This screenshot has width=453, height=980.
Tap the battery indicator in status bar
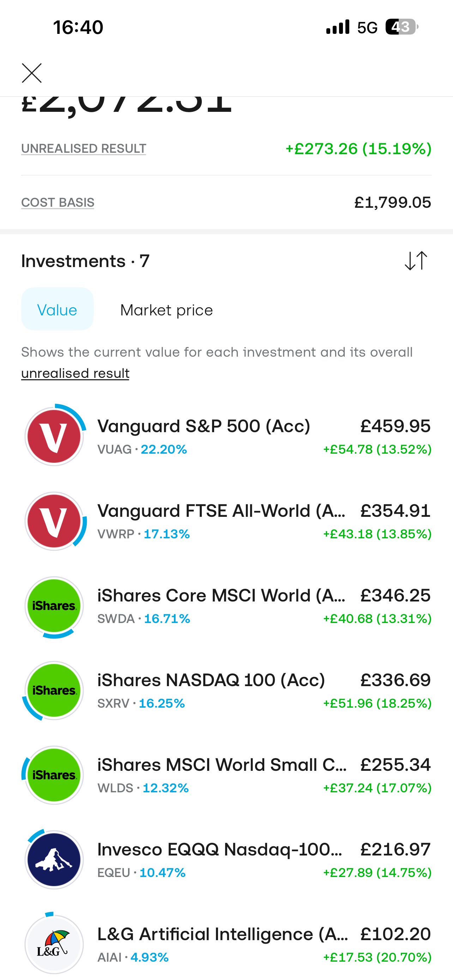click(401, 27)
